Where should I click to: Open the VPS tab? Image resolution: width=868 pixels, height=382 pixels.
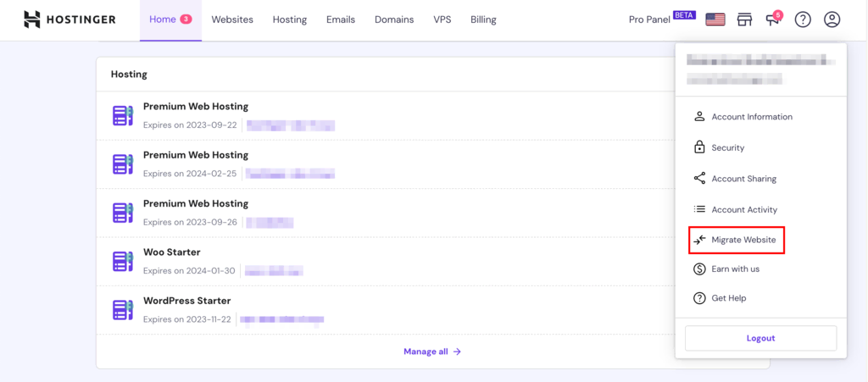click(x=442, y=19)
